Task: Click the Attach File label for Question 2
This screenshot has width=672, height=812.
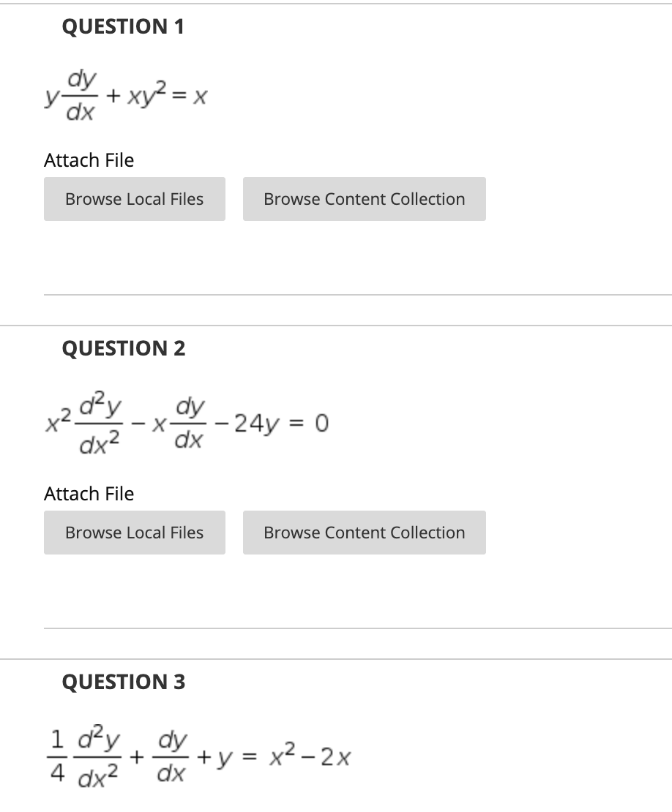Action: click(89, 494)
